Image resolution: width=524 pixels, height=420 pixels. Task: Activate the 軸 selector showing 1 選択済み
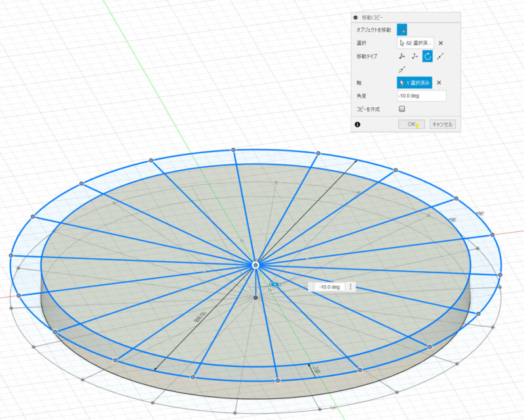pos(415,83)
